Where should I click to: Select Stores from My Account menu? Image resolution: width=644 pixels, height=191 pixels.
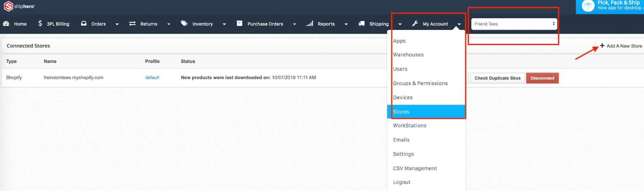(x=401, y=112)
